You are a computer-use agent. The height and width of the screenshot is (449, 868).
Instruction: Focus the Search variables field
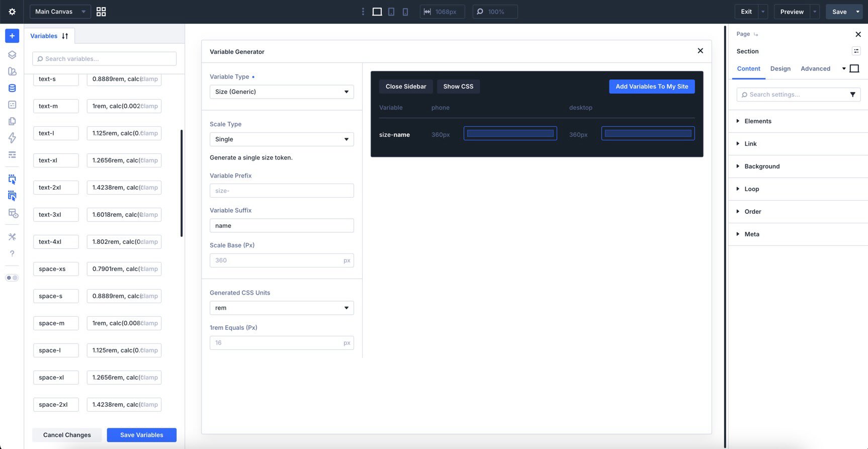104,59
